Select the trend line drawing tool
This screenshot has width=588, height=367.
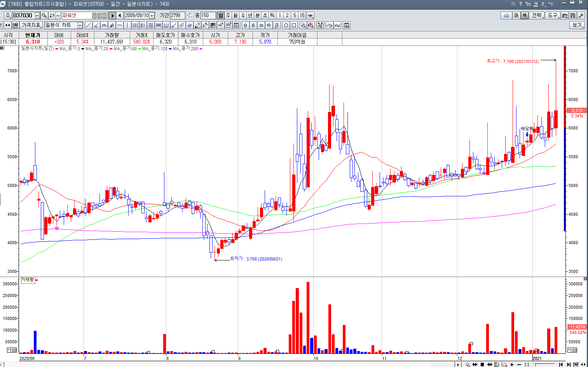click(88, 25)
